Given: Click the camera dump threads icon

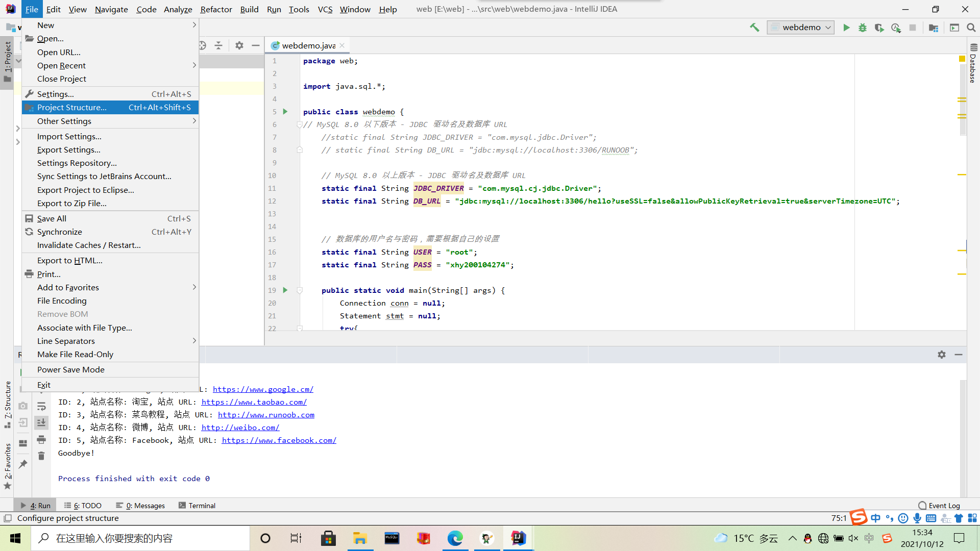Looking at the screenshot, I should click(x=23, y=406).
